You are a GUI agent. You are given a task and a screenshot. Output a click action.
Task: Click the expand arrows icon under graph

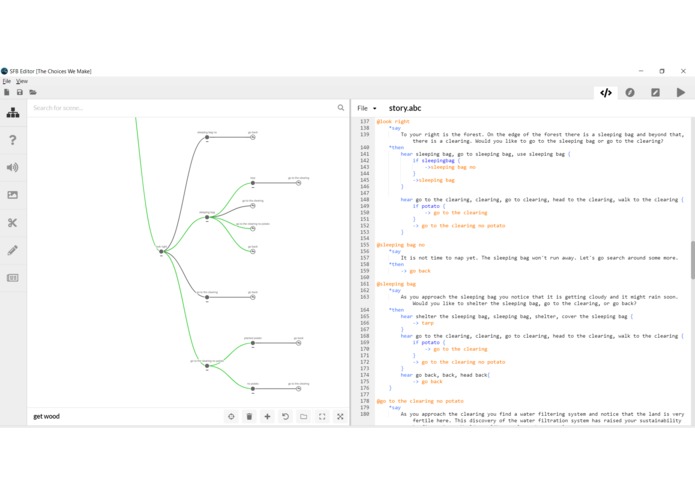(x=340, y=416)
